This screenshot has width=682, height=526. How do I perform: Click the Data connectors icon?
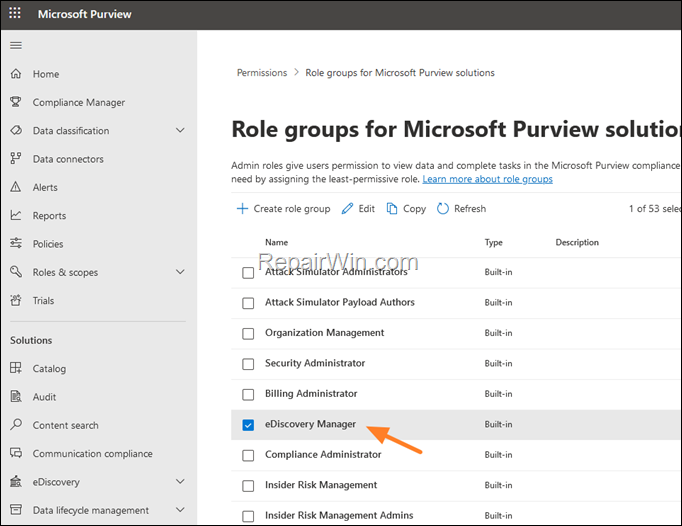pyautogui.click(x=16, y=158)
